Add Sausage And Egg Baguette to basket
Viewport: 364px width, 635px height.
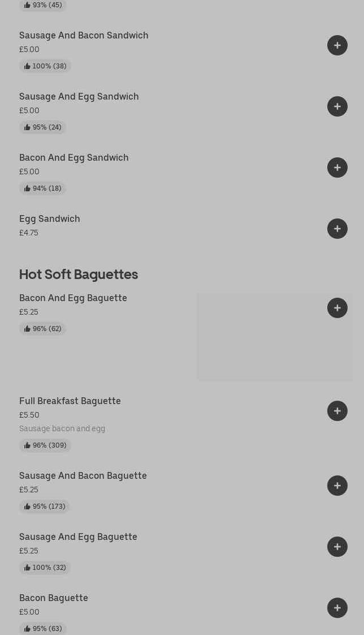point(337,547)
